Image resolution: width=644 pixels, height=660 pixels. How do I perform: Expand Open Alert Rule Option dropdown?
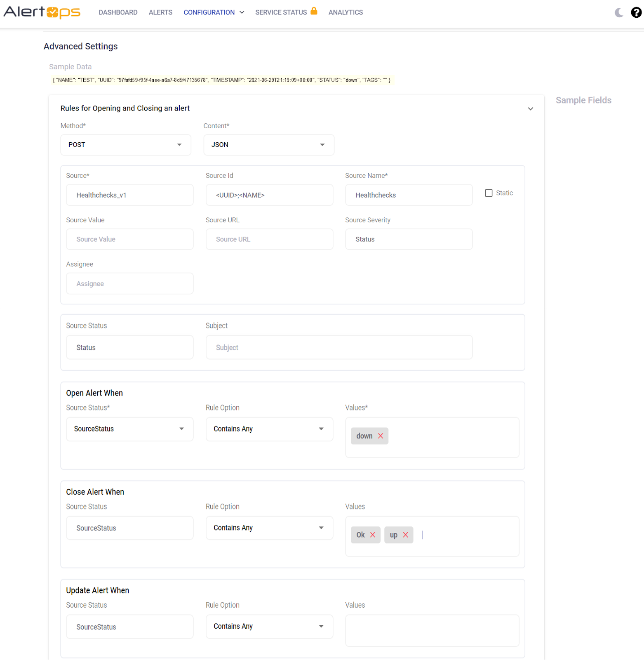[269, 429]
